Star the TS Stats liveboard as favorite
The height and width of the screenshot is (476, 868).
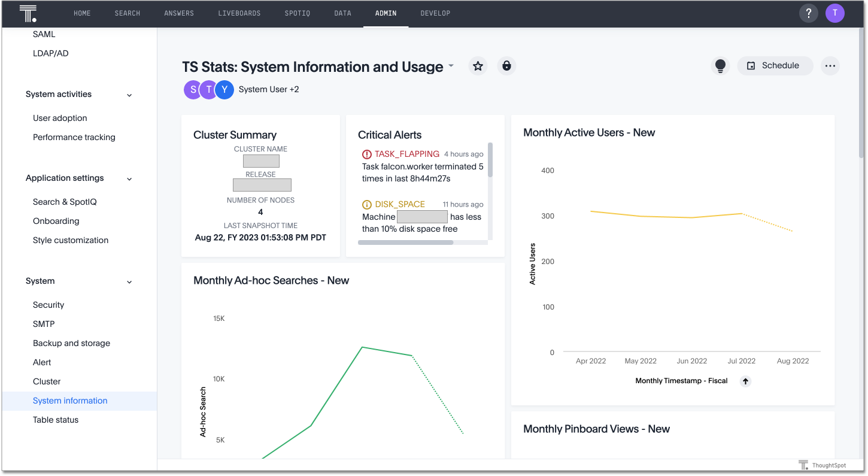click(478, 66)
